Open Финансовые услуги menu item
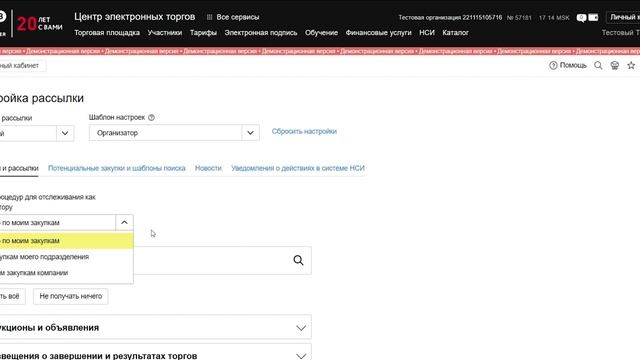 378,33
